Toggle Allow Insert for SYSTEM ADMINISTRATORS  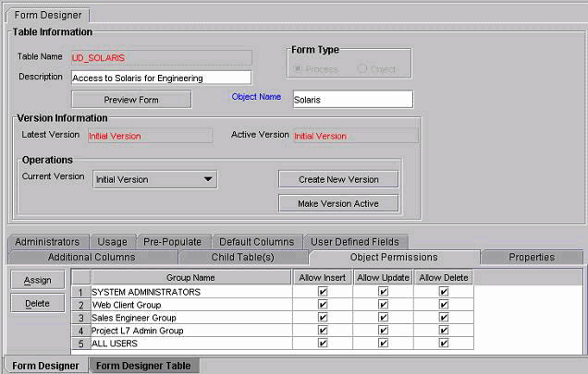[322, 292]
